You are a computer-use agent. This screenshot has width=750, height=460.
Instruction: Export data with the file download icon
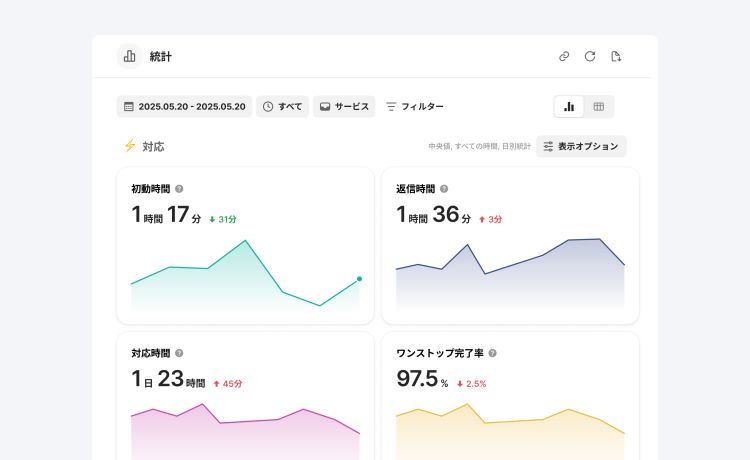616,56
